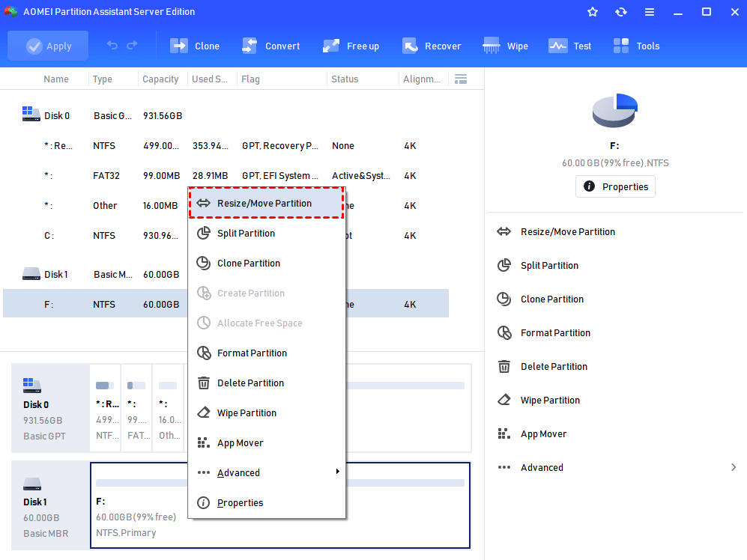The height and width of the screenshot is (560, 747).
Task: Choose Delete Partition in context menu
Action: coord(266,383)
